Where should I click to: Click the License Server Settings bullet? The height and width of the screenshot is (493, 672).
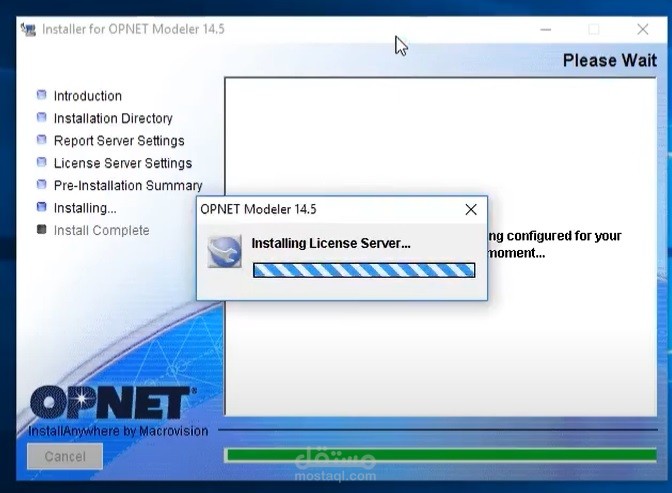click(42, 162)
